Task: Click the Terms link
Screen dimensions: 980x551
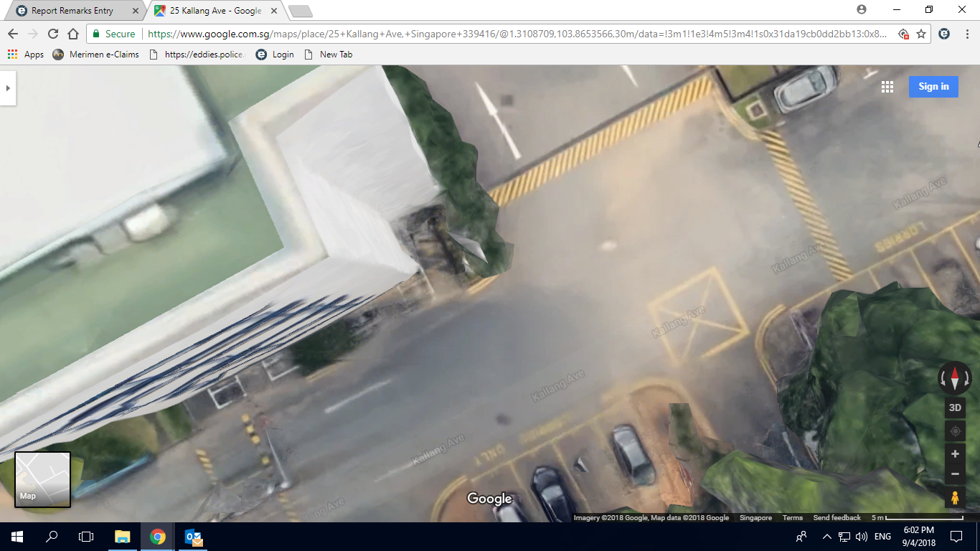Action: tap(792, 518)
